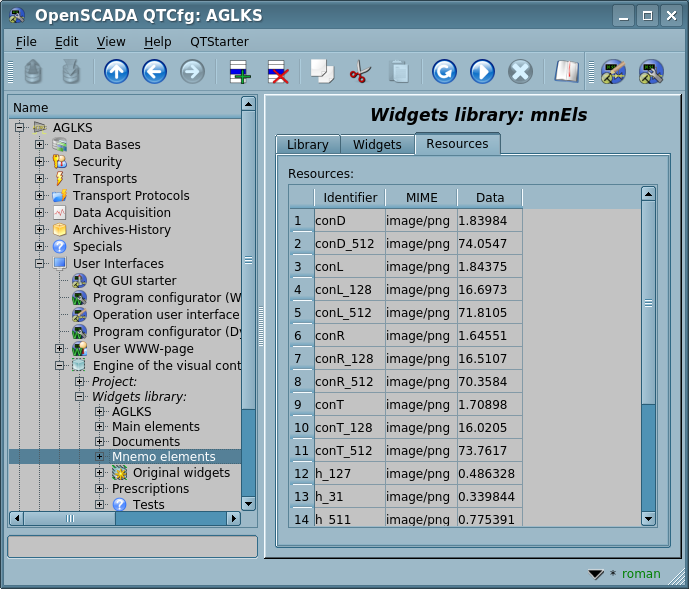Expand the Mnemo elements library node
Image resolution: width=689 pixels, height=589 pixels.
click(100, 456)
